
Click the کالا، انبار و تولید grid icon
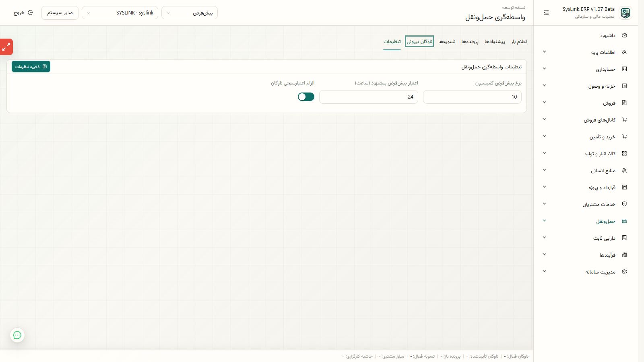click(624, 154)
